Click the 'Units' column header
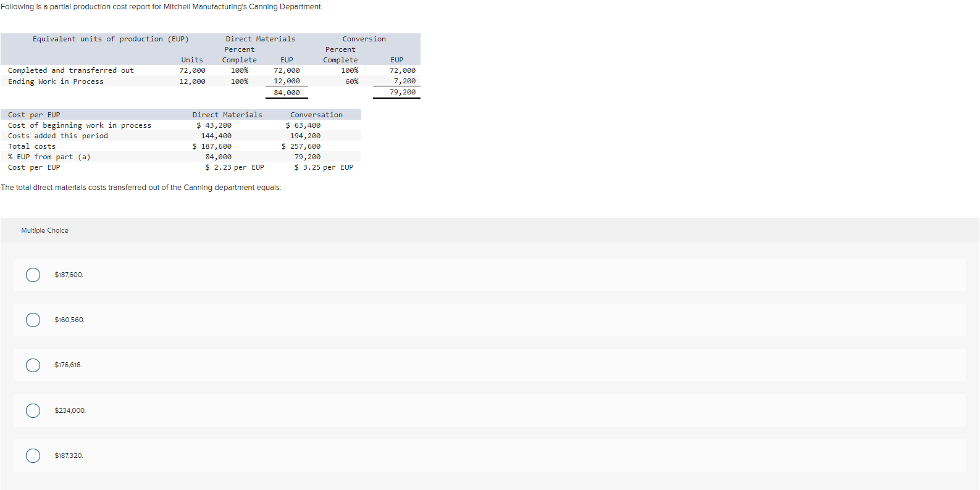Image resolution: width=980 pixels, height=490 pixels. (x=192, y=60)
